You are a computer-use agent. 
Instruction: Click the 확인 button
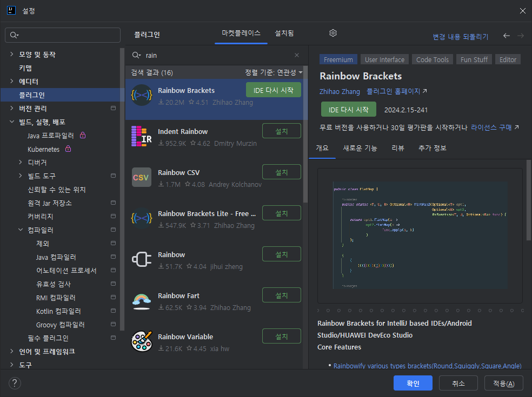pyautogui.click(x=413, y=383)
